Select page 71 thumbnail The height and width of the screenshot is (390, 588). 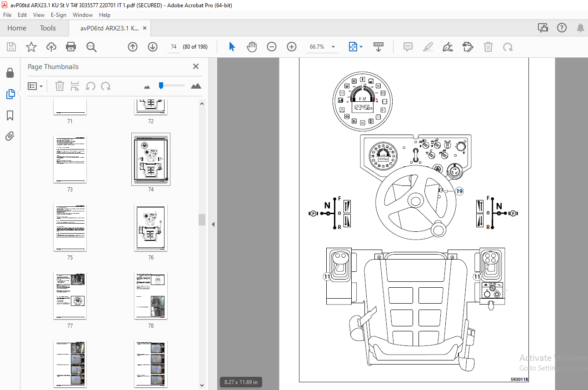point(70,107)
